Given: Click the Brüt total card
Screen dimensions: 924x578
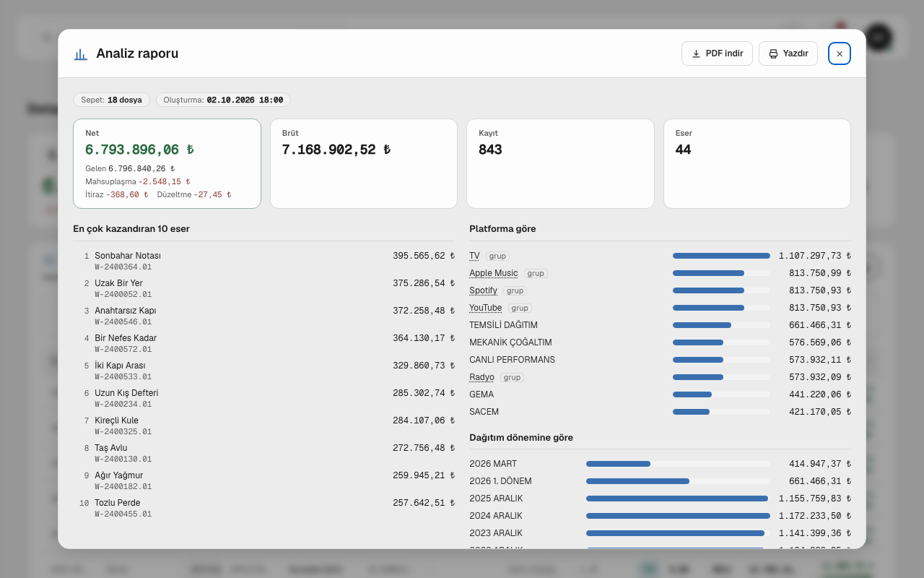Looking at the screenshot, I should point(364,163).
